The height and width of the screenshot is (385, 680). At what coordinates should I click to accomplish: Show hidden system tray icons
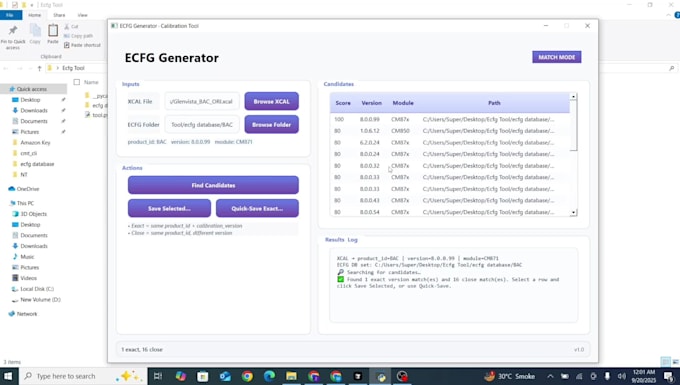pos(550,376)
